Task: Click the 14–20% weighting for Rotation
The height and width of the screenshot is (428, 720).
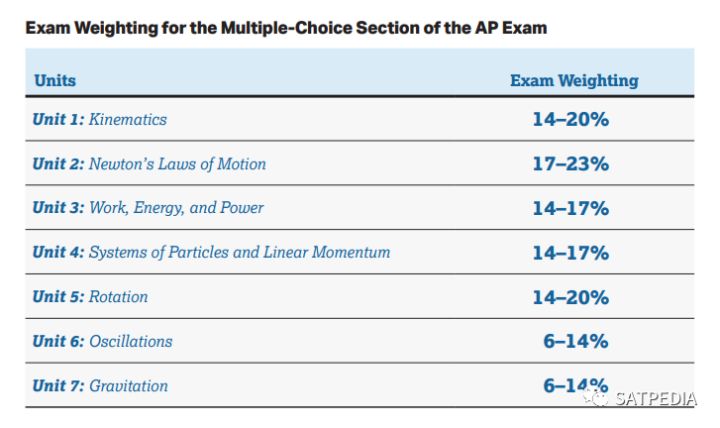Action: (570, 297)
